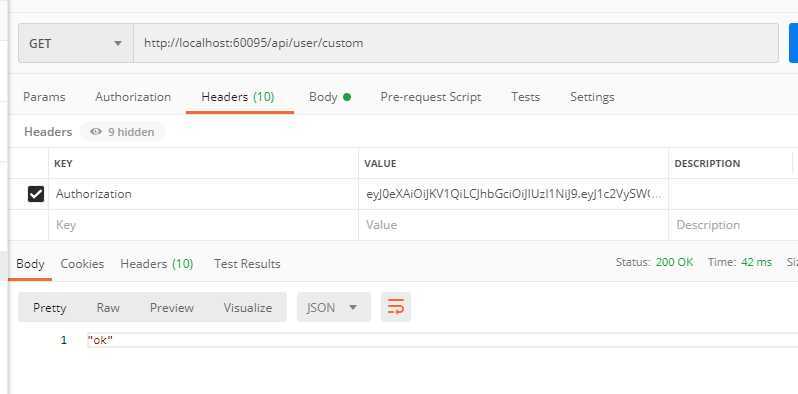This screenshot has height=394, width=798.
Task: Switch response view to Pretty
Action: point(49,307)
